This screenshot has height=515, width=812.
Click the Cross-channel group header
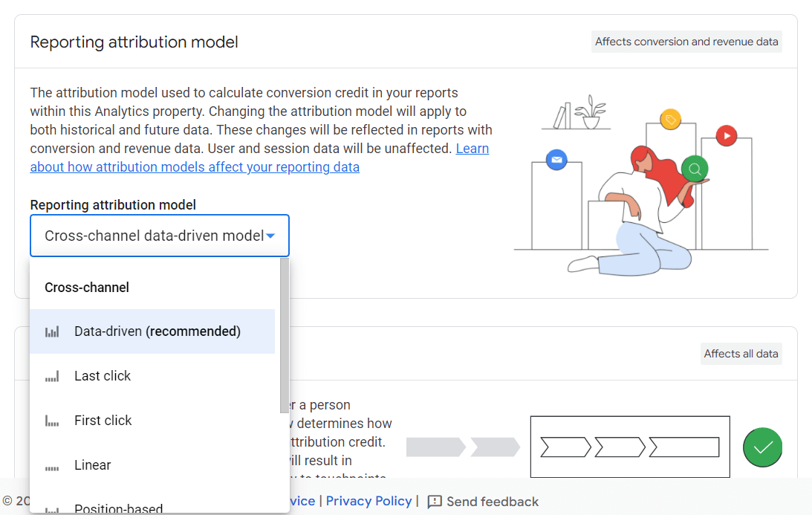[87, 288]
